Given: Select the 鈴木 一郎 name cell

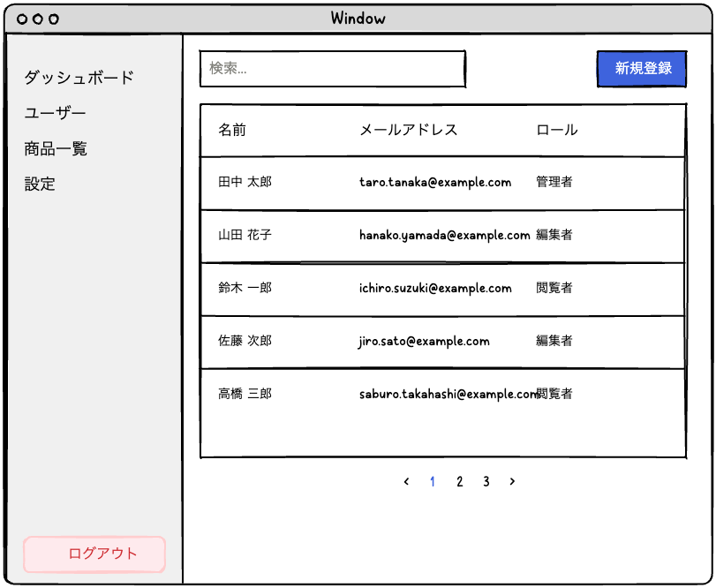Looking at the screenshot, I should click(x=245, y=288).
